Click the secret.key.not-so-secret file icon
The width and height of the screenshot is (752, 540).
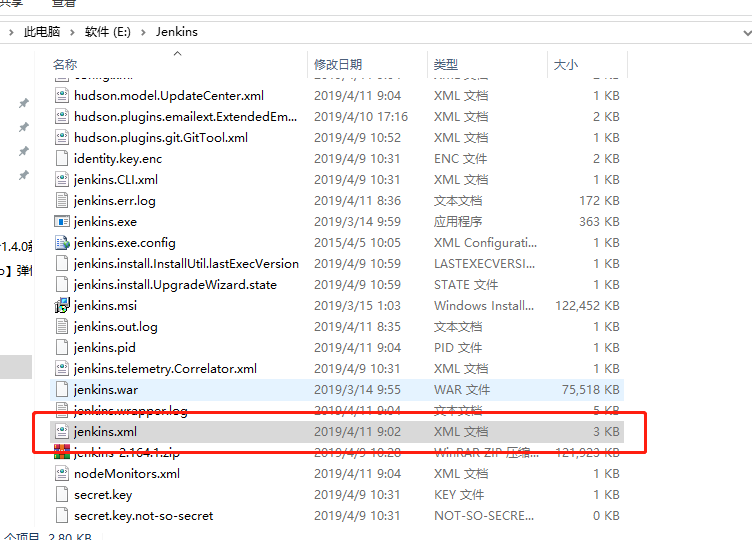click(x=62, y=516)
